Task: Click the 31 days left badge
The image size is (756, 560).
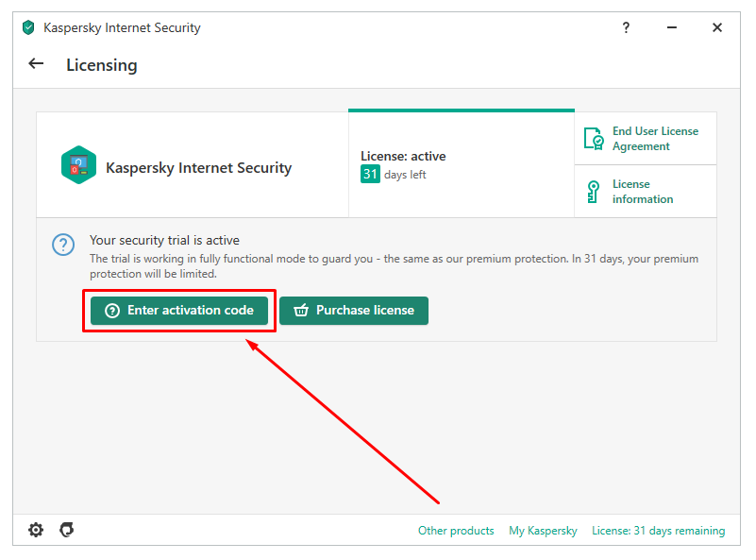Action: [370, 174]
